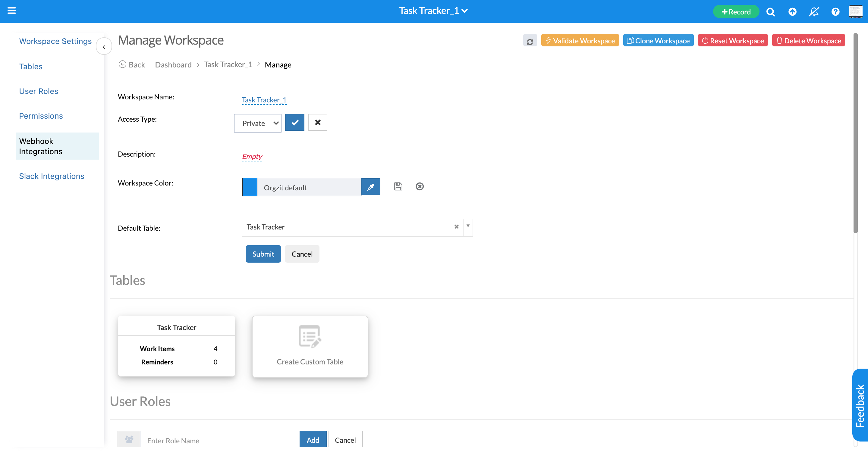The width and height of the screenshot is (868, 465).
Task: Open Webhook Integrations in sidebar
Action: pyautogui.click(x=57, y=146)
